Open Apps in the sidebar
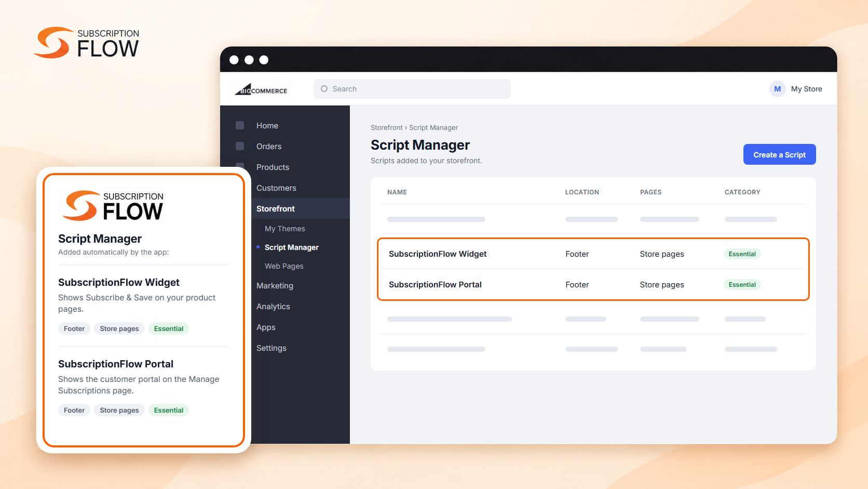 click(266, 327)
